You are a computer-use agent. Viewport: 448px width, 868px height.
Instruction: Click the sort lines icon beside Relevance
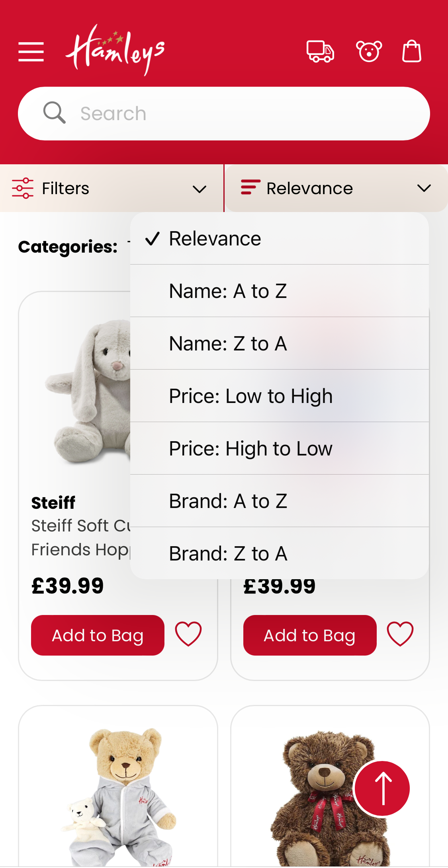tap(249, 188)
